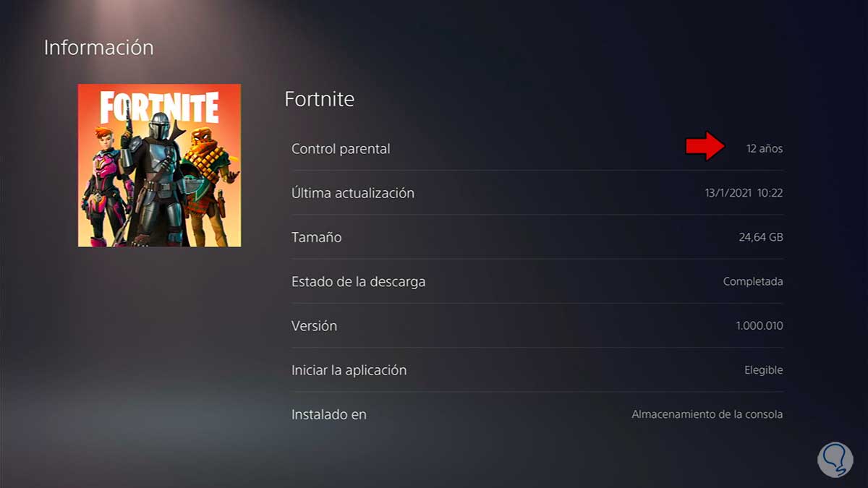The width and height of the screenshot is (868, 488).
Task: Click the Almacenamiento de la consola value
Action: point(707,414)
